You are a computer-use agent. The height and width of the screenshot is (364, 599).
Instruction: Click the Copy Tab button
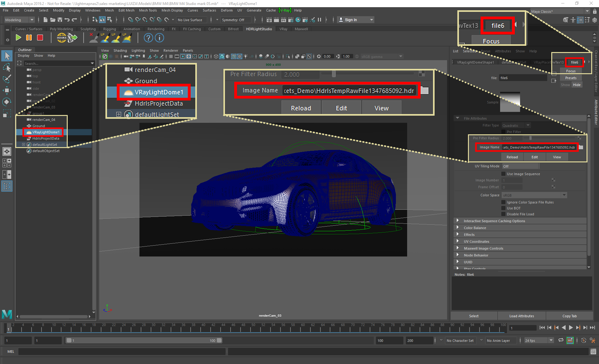569,316
